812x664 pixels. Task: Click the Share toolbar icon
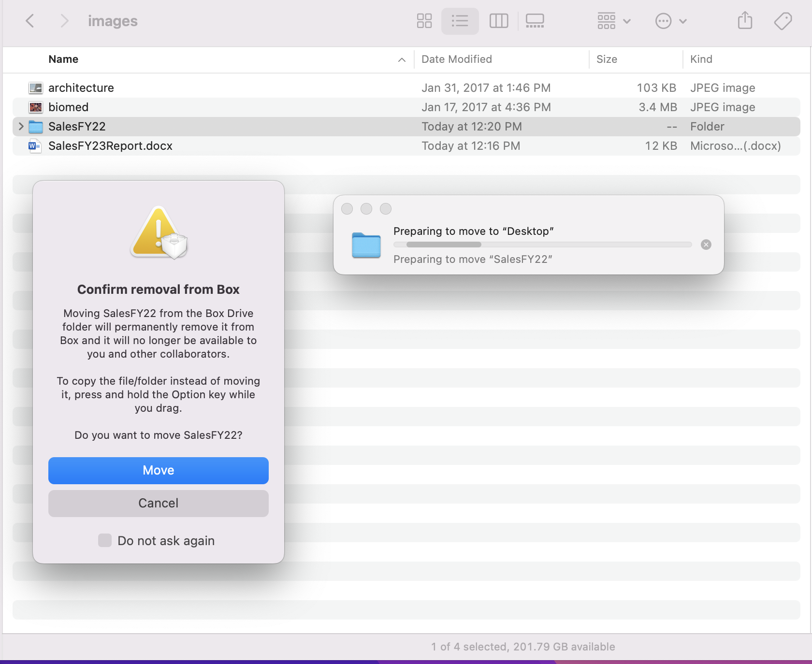click(745, 20)
